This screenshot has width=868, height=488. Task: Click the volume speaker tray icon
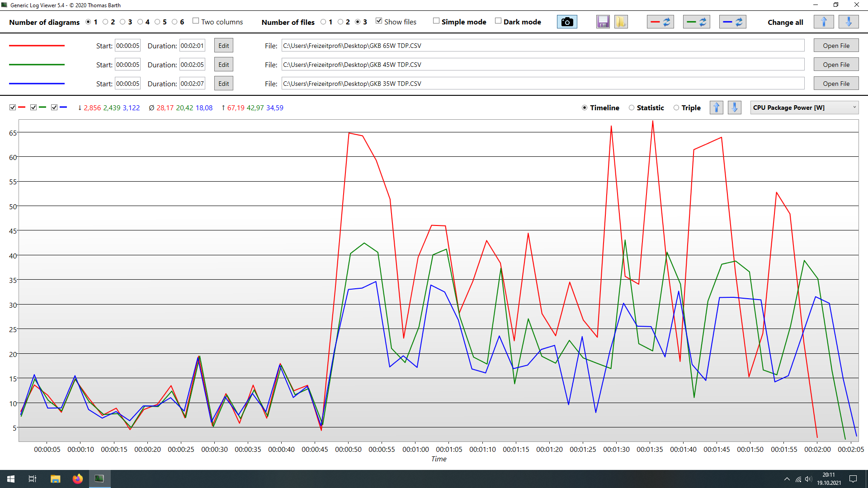[x=808, y=479]
